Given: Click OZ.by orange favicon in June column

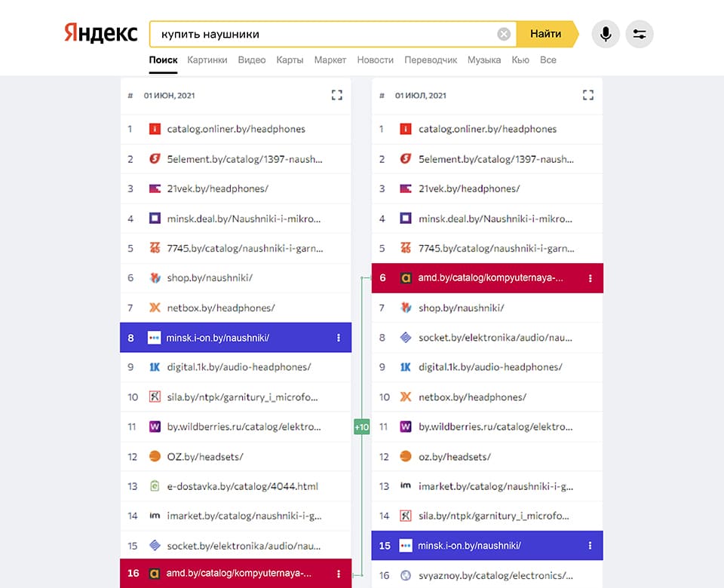Looking at the screenshot, I should 155,457.
